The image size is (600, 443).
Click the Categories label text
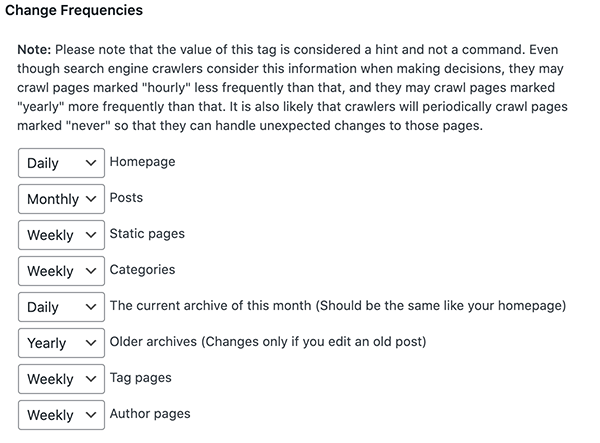pyautogui.click(x=142, y=270)
